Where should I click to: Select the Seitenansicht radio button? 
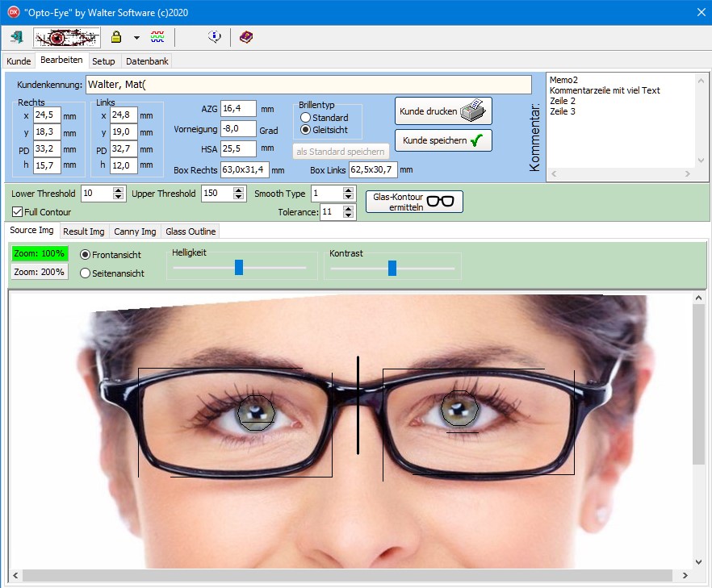pos(85,273)
